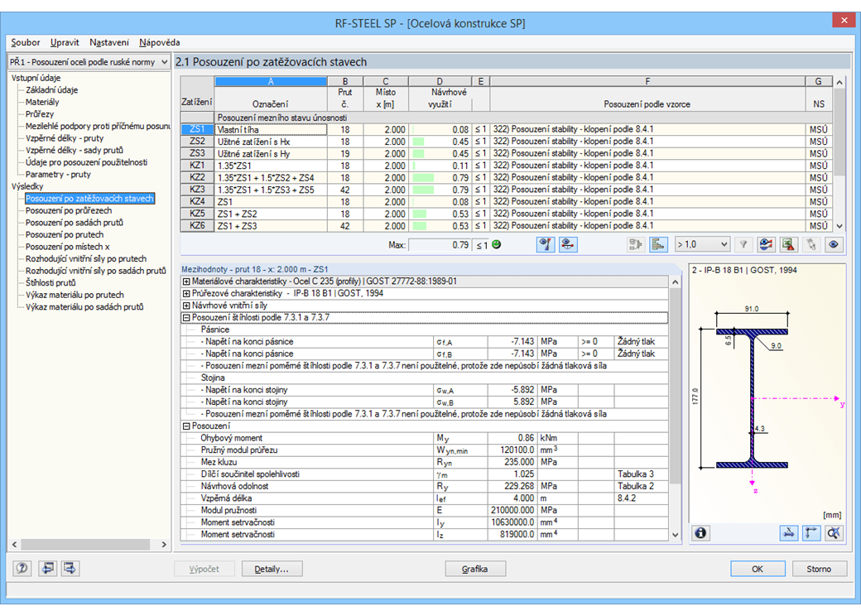
Task: Click the previous-table arrow icon at bottom left
Action: pyautogui.click(x=48, y=568)
